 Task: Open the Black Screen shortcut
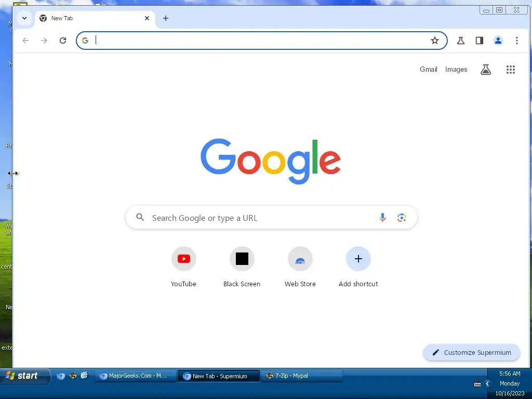coord(242,267)
